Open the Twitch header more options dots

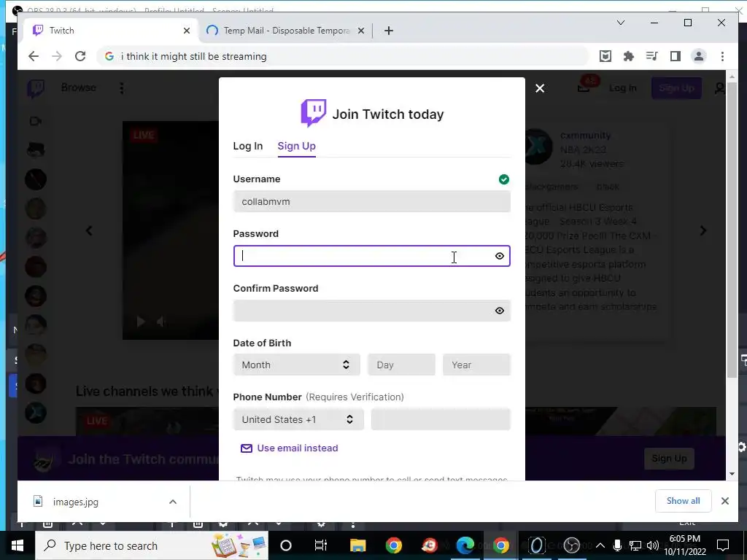click(x=122, y=88)
